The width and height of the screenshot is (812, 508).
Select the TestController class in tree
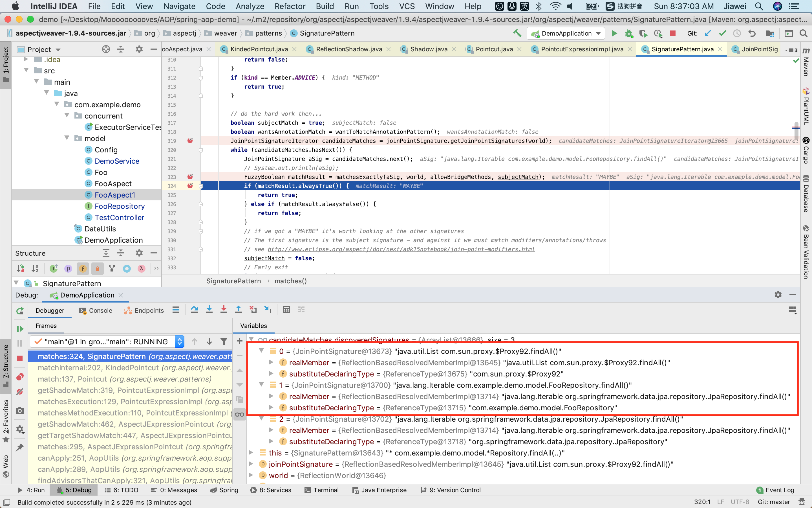(119, 217)
